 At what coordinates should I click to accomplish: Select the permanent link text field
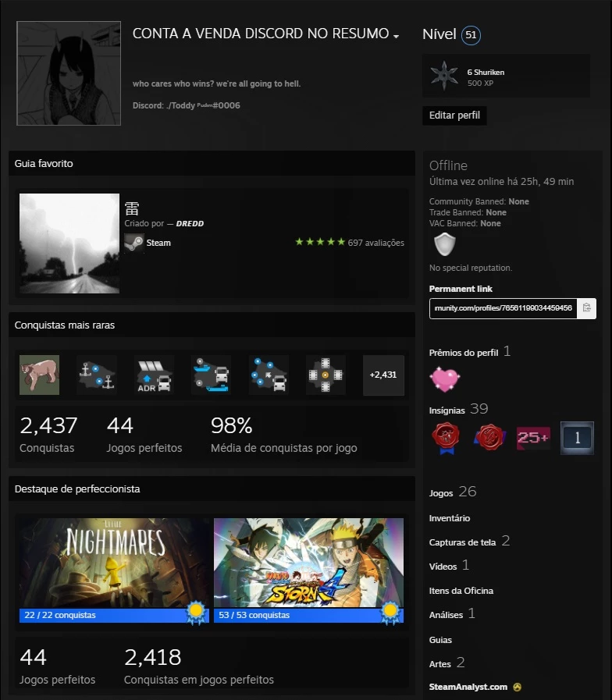pos(503,308)
